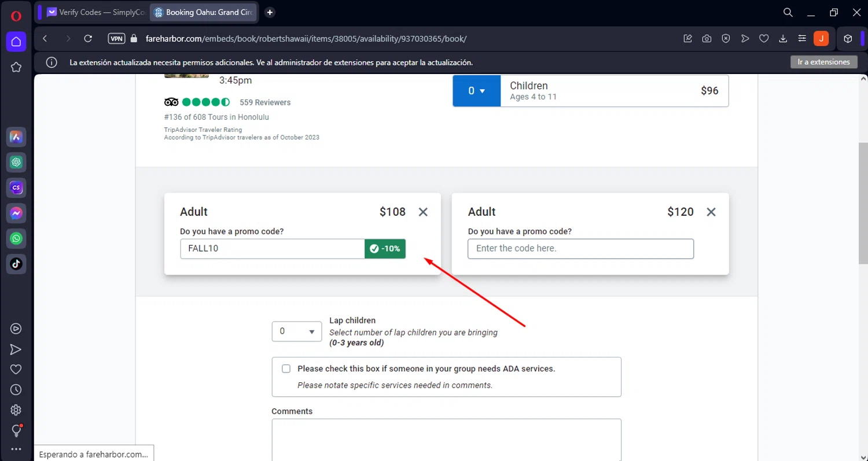This screenshot has height=461, width=868.
Task: Open Opera settings gear in sidebar
Action: click(x=16, y=410)
